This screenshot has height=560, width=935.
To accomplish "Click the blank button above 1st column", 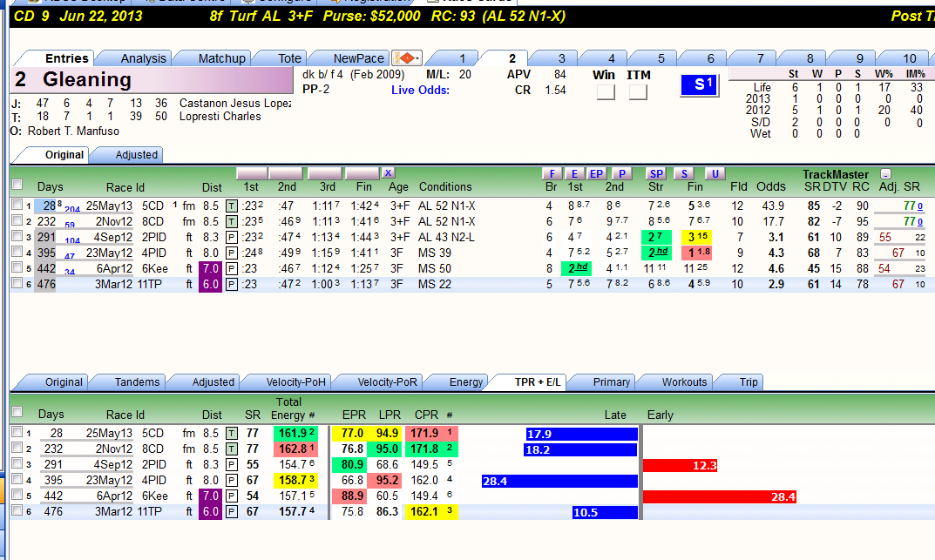I will click(252, 173).
